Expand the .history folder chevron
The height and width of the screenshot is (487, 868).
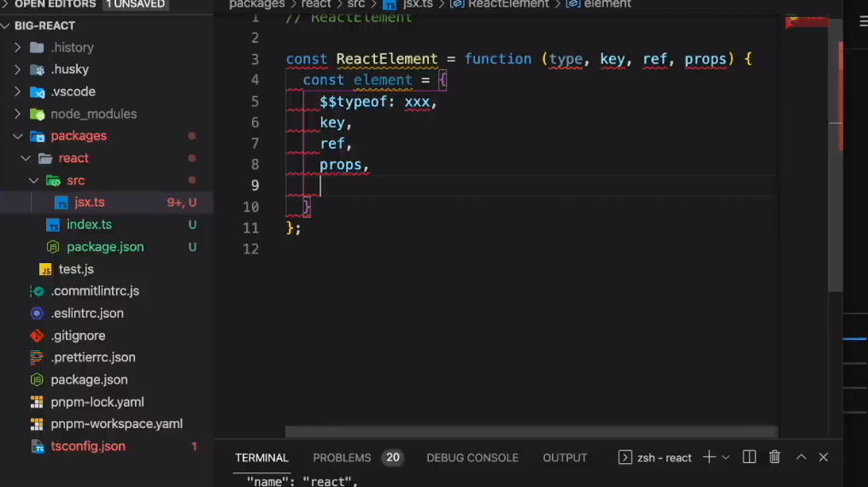[x=17, y=48]
